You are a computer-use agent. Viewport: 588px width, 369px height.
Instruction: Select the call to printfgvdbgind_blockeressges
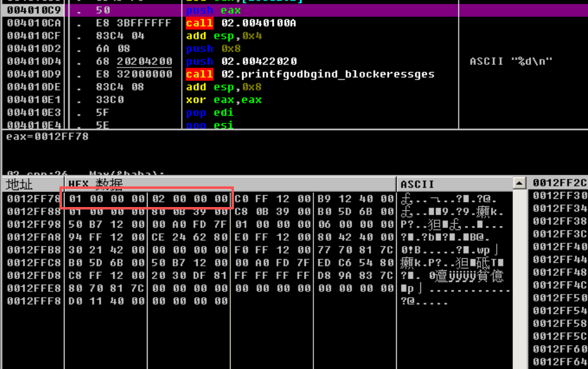pos(310,74)
